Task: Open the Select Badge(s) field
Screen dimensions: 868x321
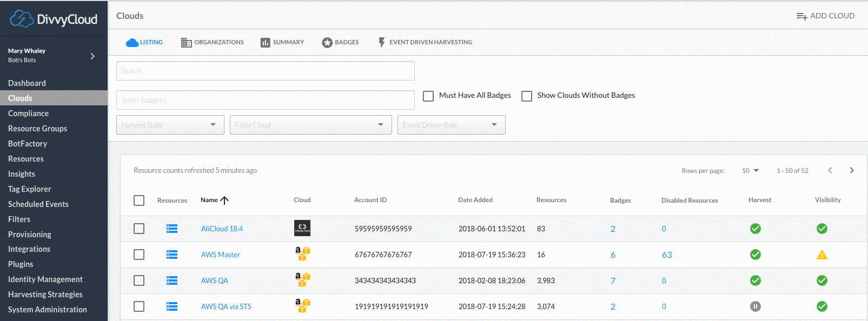Action: 266,100
